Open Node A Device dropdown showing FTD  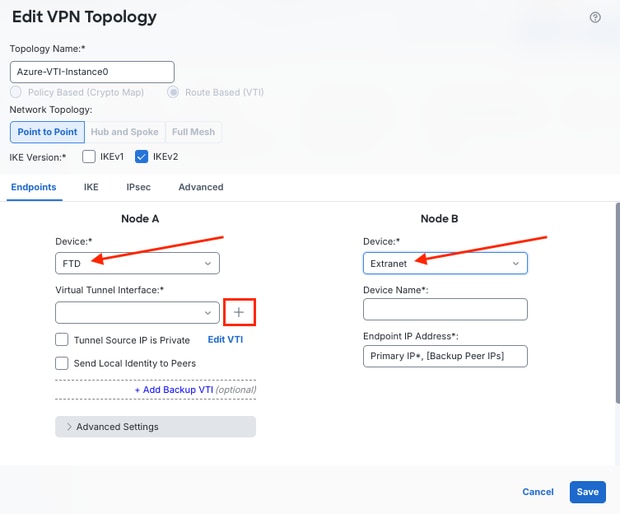pos(137,263)
